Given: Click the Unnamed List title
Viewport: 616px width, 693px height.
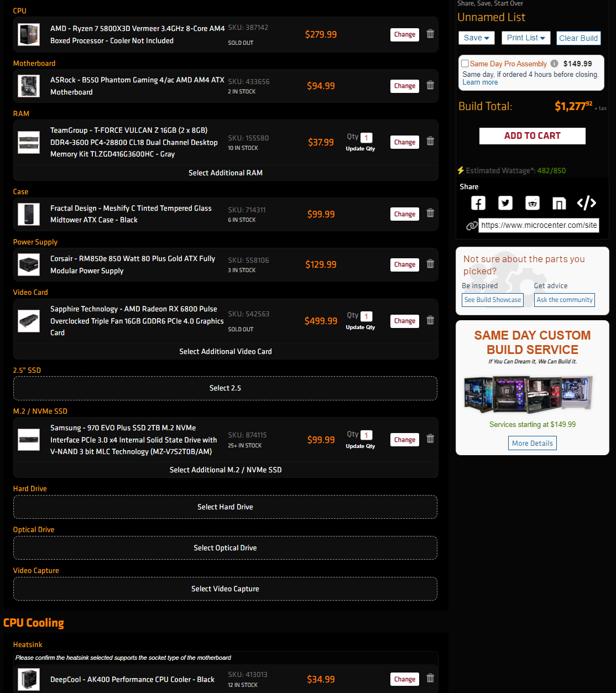Looking at the screenshot, I should tap(491, 17).
